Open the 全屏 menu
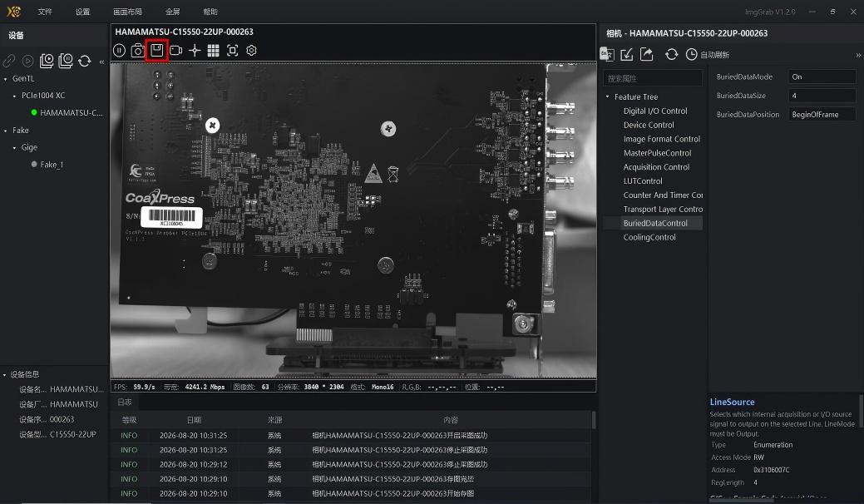 tap(172, 12)
